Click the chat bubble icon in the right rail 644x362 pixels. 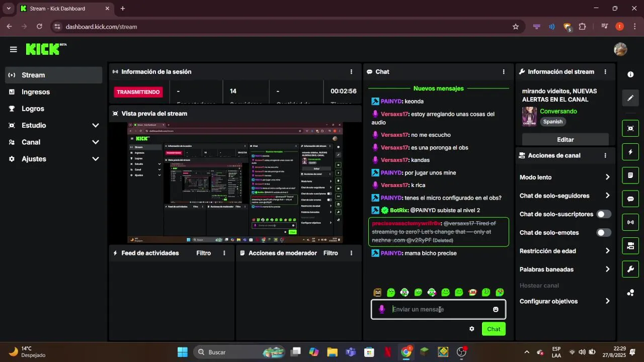pos(630,199)
